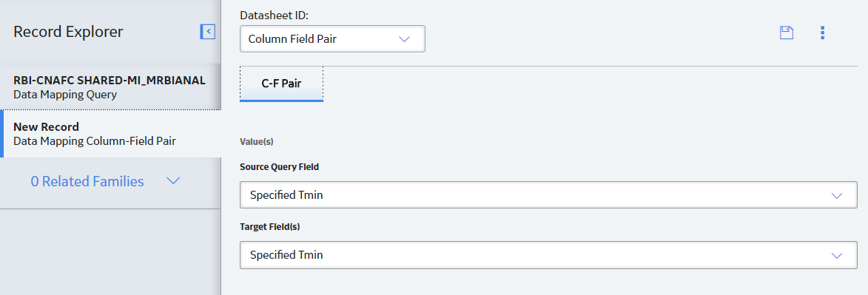868x295 pixels.
Task: Expand the Source Query Field dropdown arrow
Action: tap(836, 195)
